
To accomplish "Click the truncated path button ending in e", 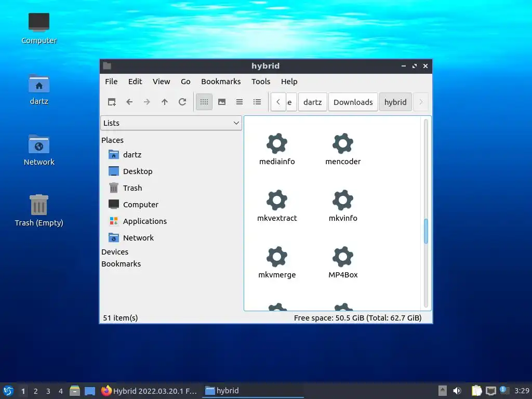I will point(291,102).
